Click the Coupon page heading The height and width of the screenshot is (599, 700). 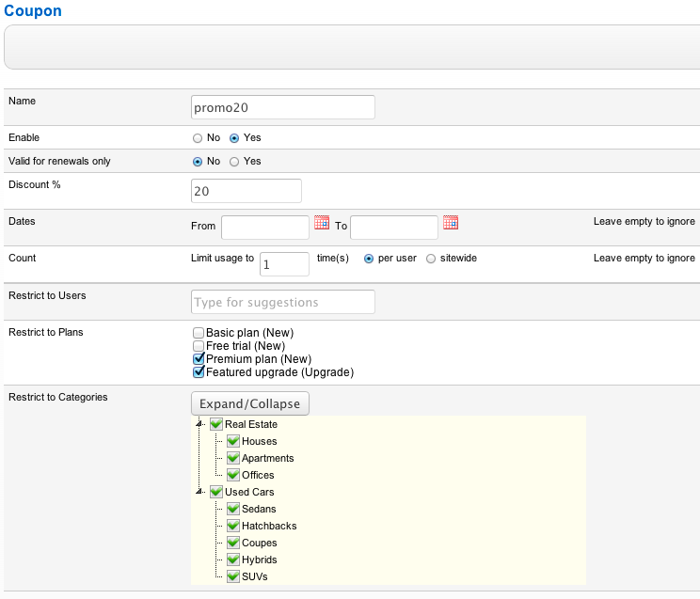point(33,10)
